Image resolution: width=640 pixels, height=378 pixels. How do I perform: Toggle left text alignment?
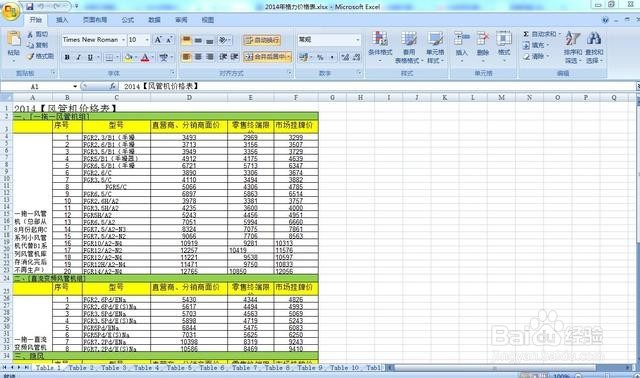point(186,57)
